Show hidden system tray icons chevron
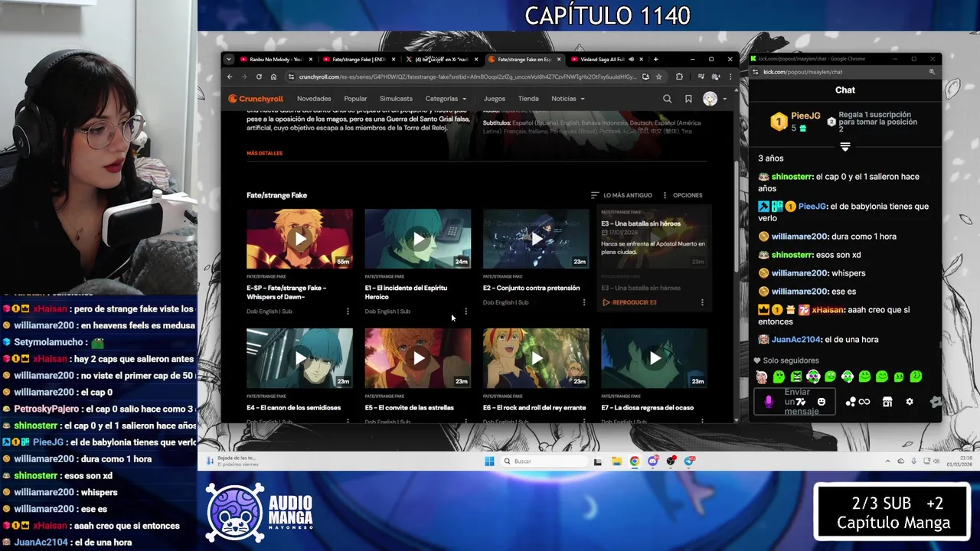This screenshot has width=980, height=551. 888,461
